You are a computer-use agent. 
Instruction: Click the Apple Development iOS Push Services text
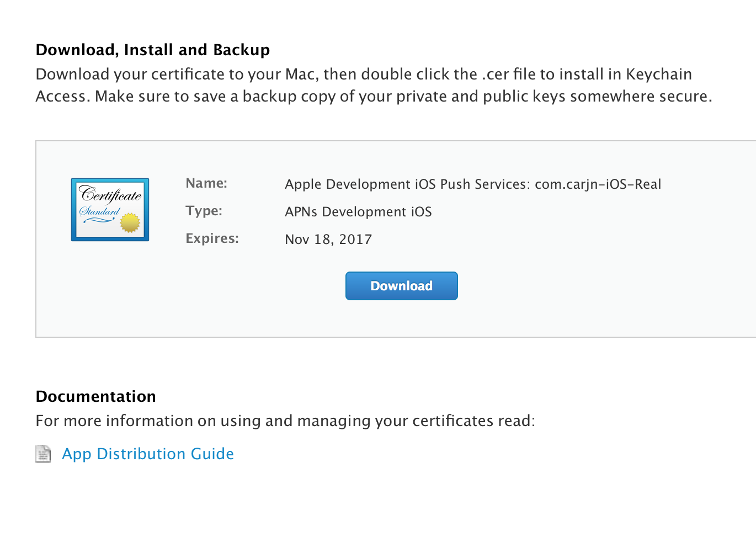[407, 184]
